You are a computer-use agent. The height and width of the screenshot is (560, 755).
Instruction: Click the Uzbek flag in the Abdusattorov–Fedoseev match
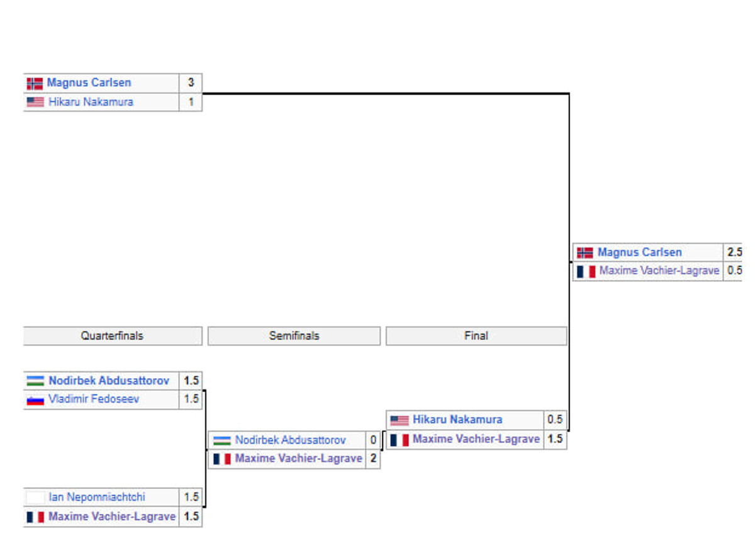35,381
